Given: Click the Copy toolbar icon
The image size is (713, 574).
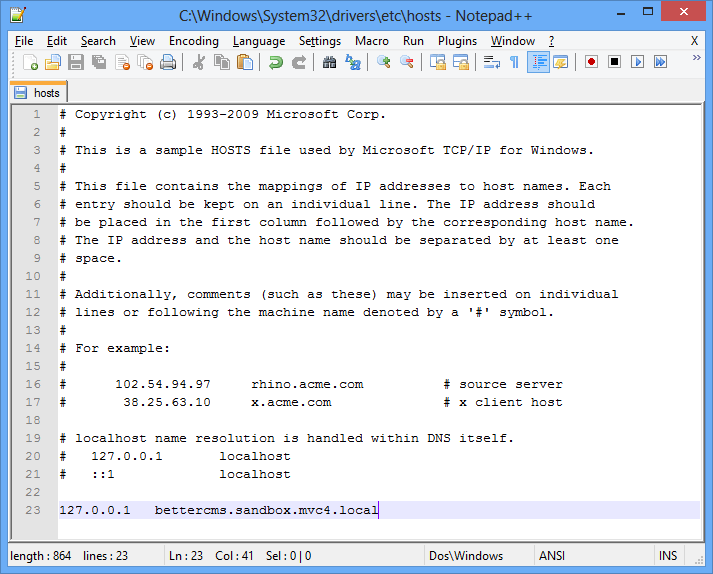Looking at the screenshot, I should [221, 62].
